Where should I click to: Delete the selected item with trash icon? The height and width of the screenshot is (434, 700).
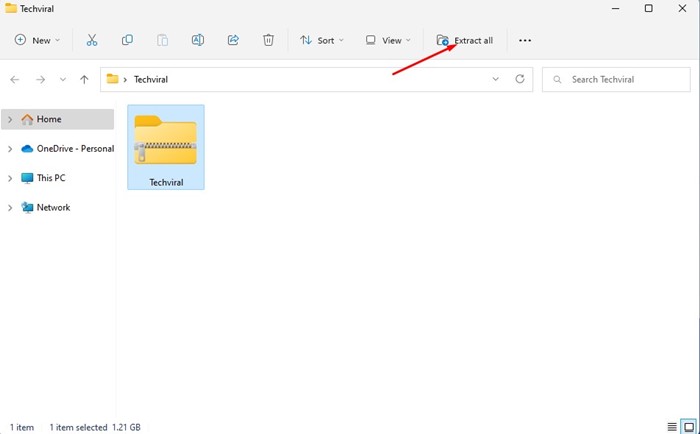pyautogui.click(x=268, y=40)
